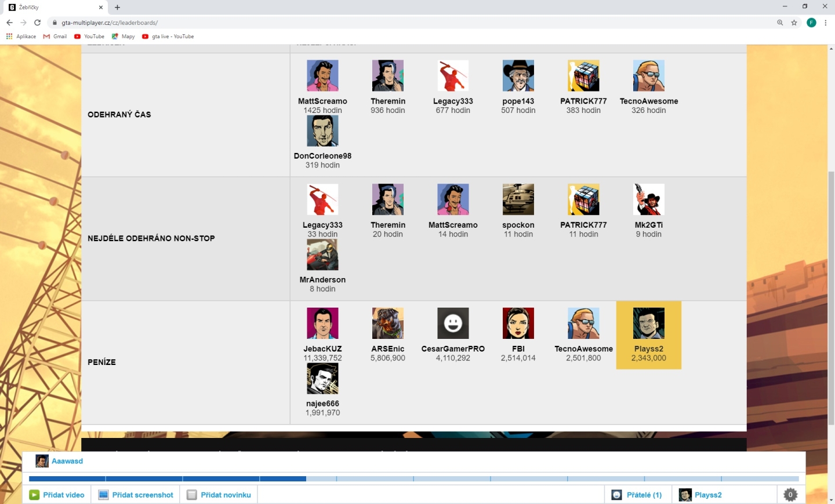Click scrollbar down arrow
The width and height of the screenshot is (835, 504).
[x=831, y=499]
